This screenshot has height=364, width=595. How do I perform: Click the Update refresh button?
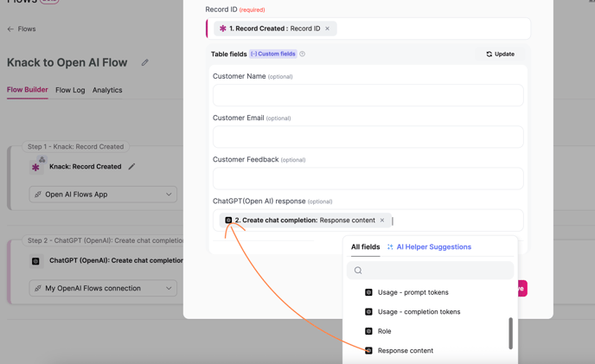coord(501,54)
